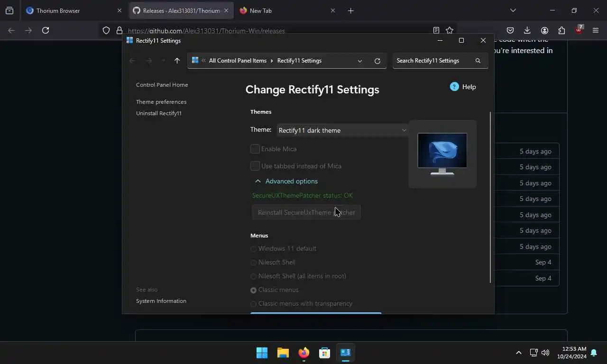Click the blue Help question mark icon

(454, 87)
